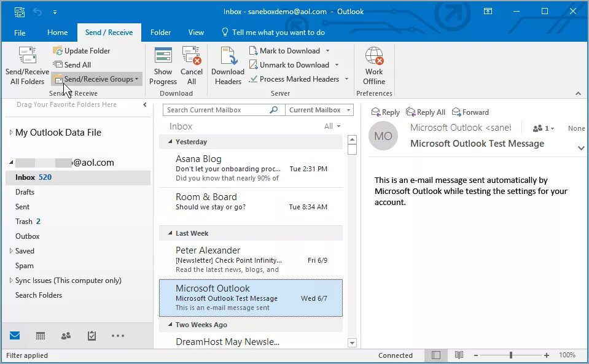This screenshot has width=589, height=364.
Task: Open Send/Receive Groups dropdown
Action: tap(97, 79)
